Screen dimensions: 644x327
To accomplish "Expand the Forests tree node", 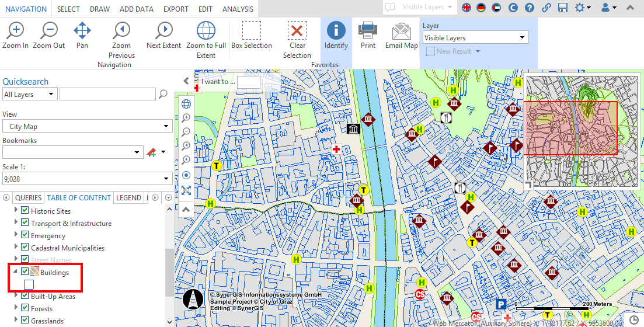I will pos(16,308).
